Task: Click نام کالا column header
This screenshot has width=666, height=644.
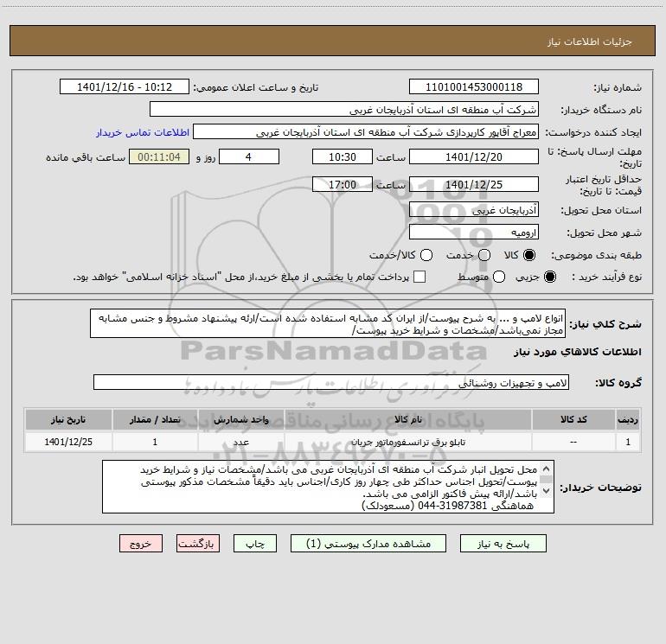Action: pos(407,419)
